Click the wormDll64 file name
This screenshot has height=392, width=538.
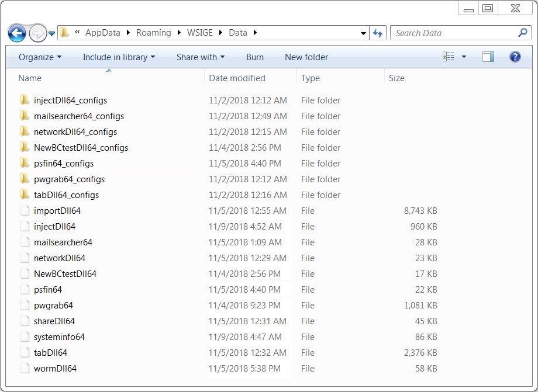(55, 369)
